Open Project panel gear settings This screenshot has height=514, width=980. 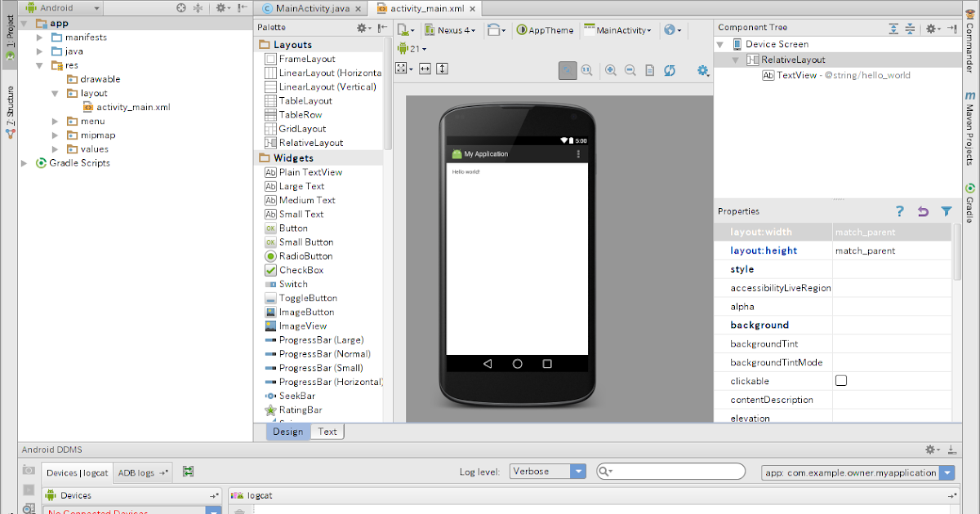pyautogui.click(x=222, y=8)
